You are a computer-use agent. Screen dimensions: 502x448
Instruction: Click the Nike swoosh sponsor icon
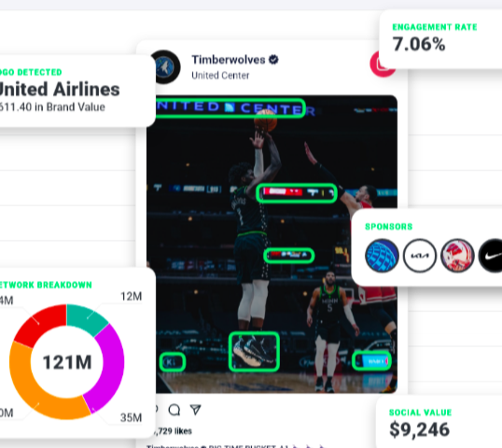point(492,256)
